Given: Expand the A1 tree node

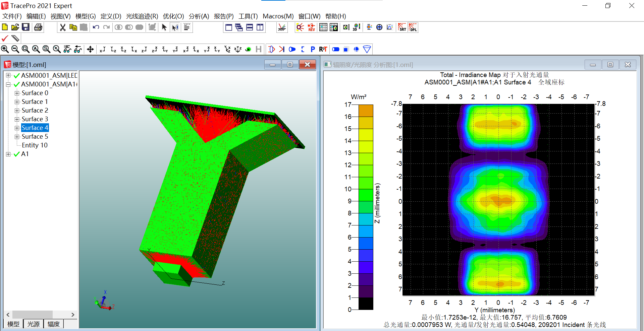Looking at the screenshot, I should coord(8,154).
